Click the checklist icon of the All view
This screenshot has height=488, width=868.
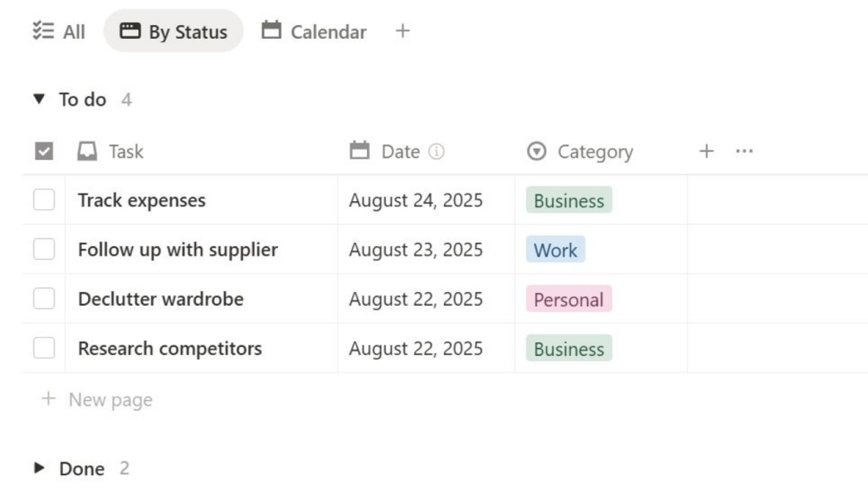tap(42, 32)
